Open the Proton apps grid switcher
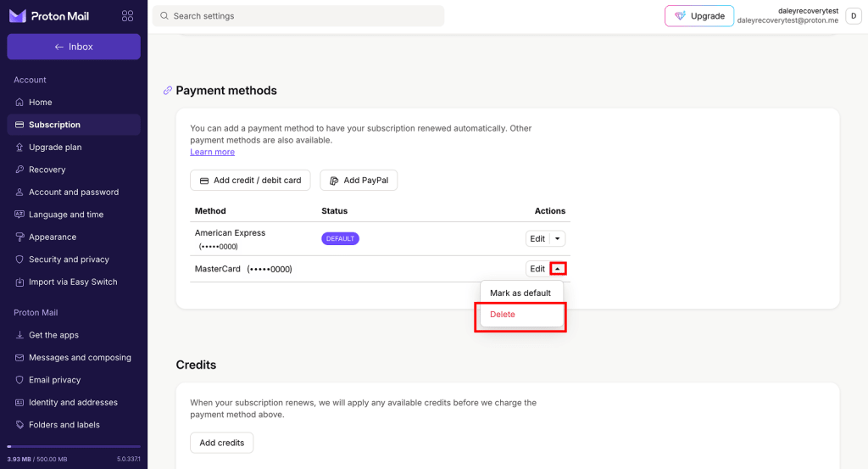 coord(127,16)
